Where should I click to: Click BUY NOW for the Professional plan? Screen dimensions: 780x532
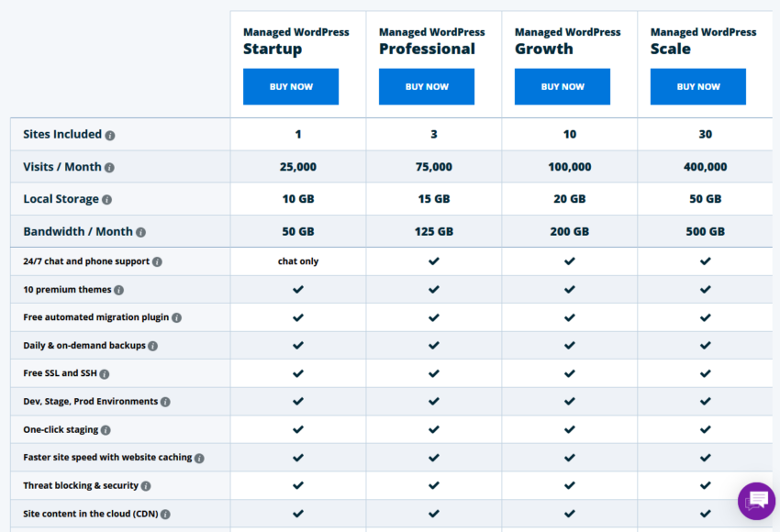tap(427, 86)
